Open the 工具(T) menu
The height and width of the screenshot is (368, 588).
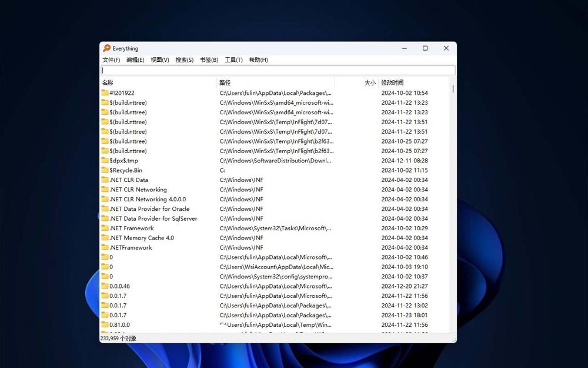233,59
